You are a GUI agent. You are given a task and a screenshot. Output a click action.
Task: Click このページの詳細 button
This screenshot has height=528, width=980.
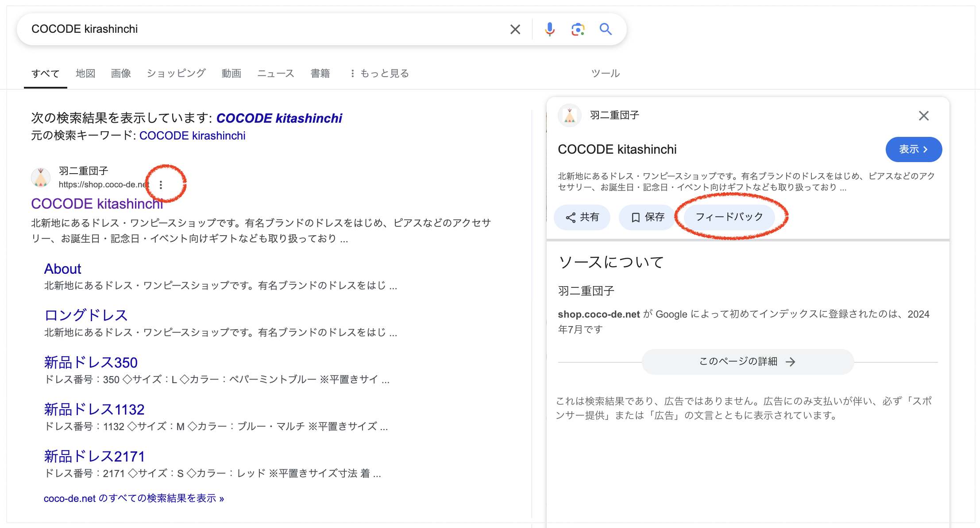pos(748,362)
